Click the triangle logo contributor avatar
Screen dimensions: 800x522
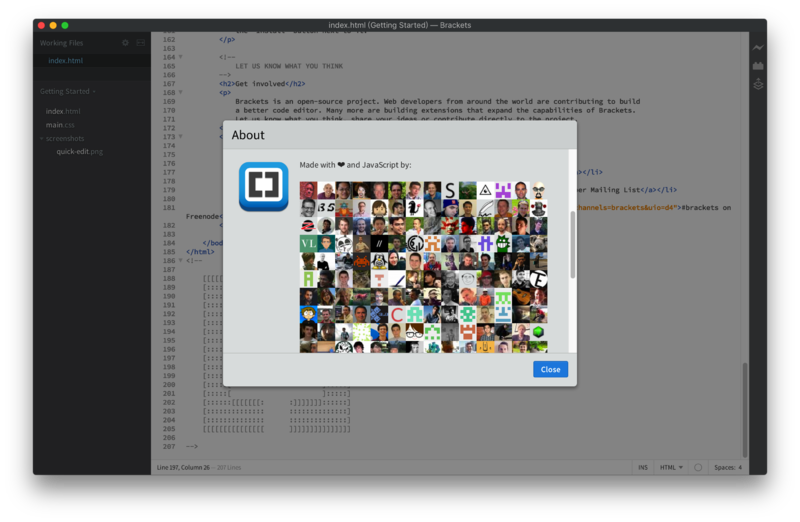(x=485, y=190)
